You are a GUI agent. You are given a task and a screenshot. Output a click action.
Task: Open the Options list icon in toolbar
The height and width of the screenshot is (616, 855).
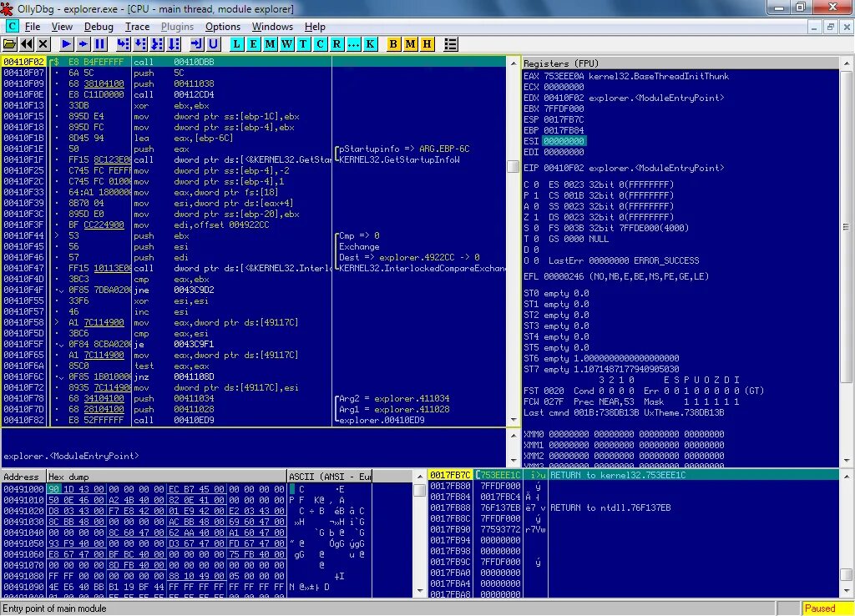(x=450, y=44)
